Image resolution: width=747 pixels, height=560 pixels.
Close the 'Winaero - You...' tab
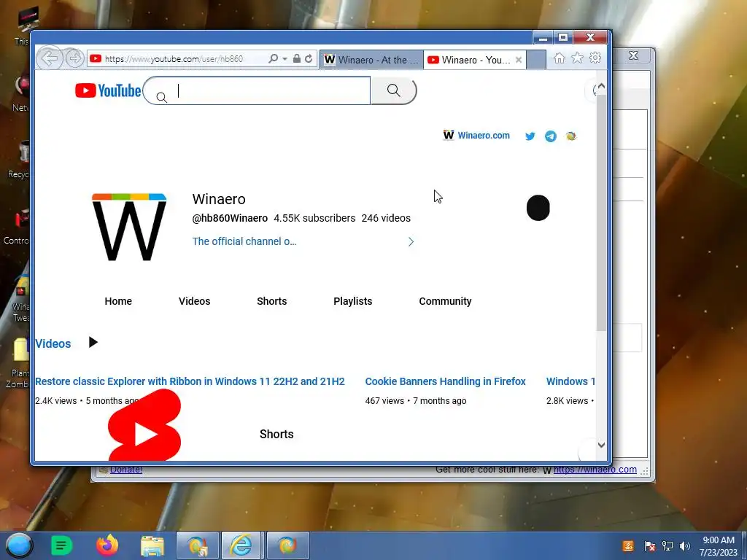click(x=519, y=60)
